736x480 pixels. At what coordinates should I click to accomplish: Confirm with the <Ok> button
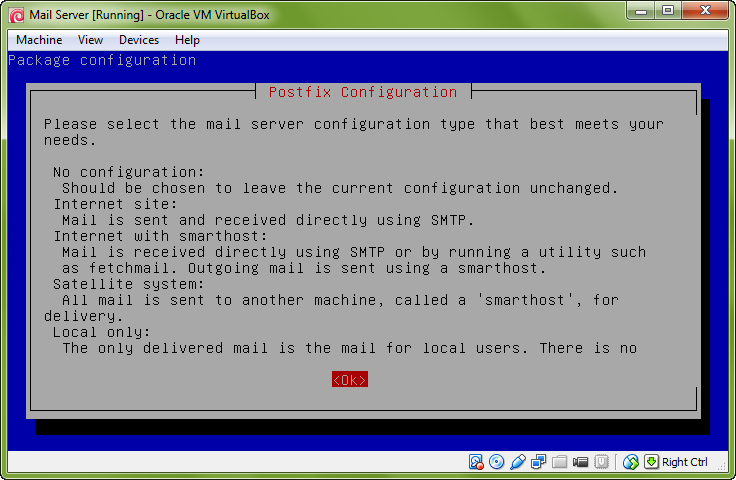click(x=350, y=380)
